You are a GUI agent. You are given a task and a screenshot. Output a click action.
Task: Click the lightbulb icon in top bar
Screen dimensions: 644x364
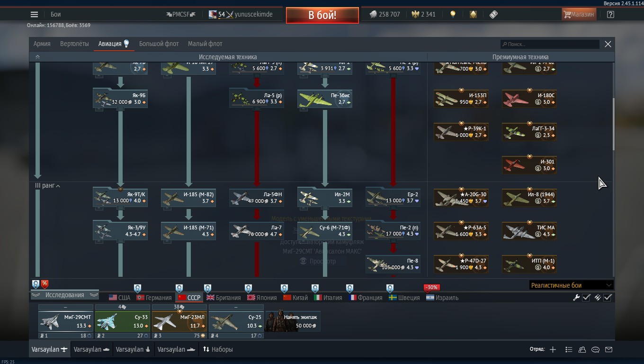[453, 14]
